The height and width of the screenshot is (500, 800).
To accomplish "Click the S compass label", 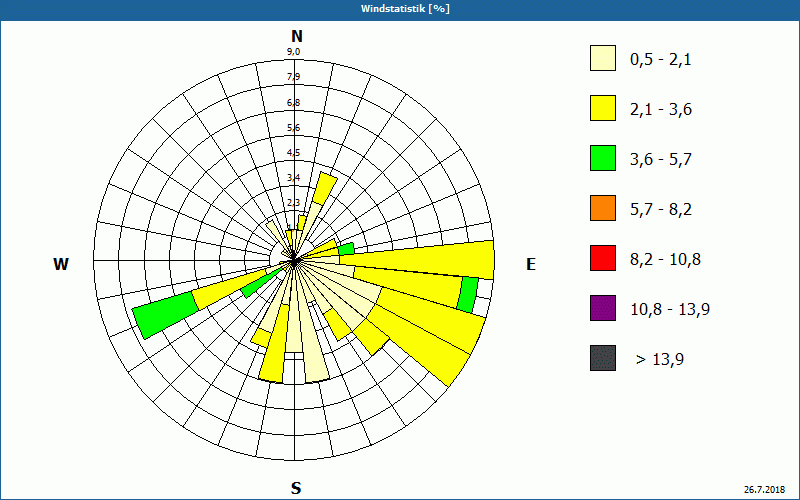I will [x=296, y=488].
